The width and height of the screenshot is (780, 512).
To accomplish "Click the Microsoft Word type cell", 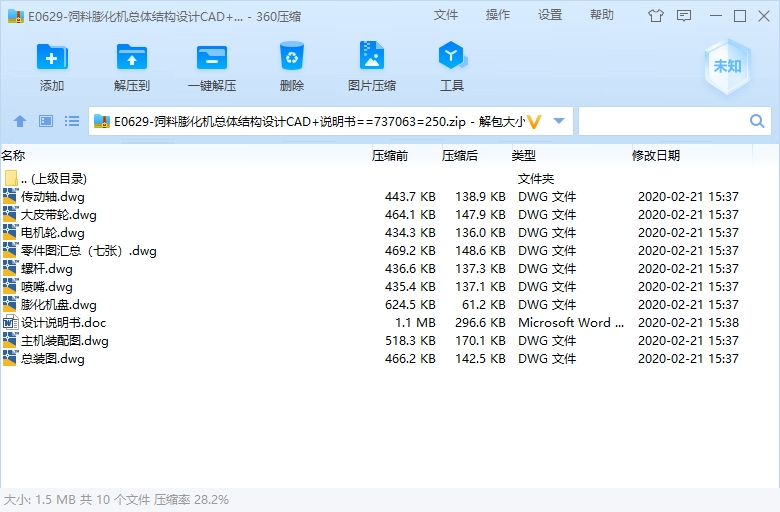I will 571,322.
